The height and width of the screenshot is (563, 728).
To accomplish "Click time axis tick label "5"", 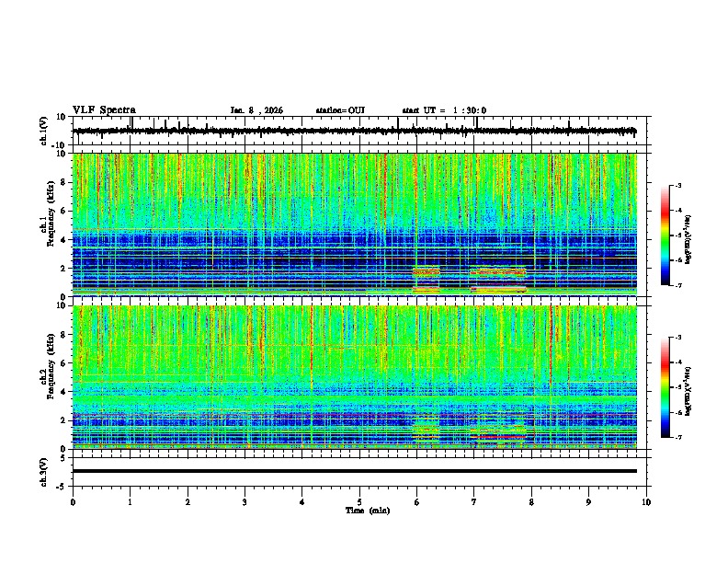I will click(359, 502).
